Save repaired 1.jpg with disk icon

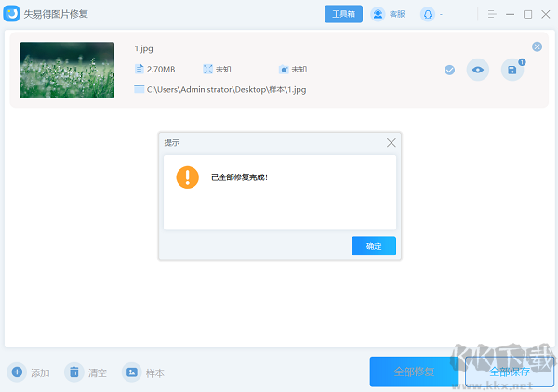[x=512, y=70]
